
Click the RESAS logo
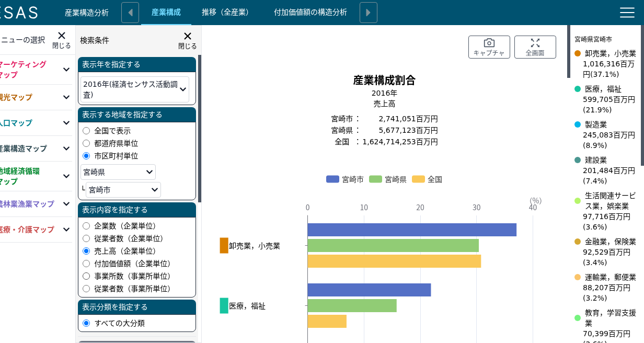19,13
